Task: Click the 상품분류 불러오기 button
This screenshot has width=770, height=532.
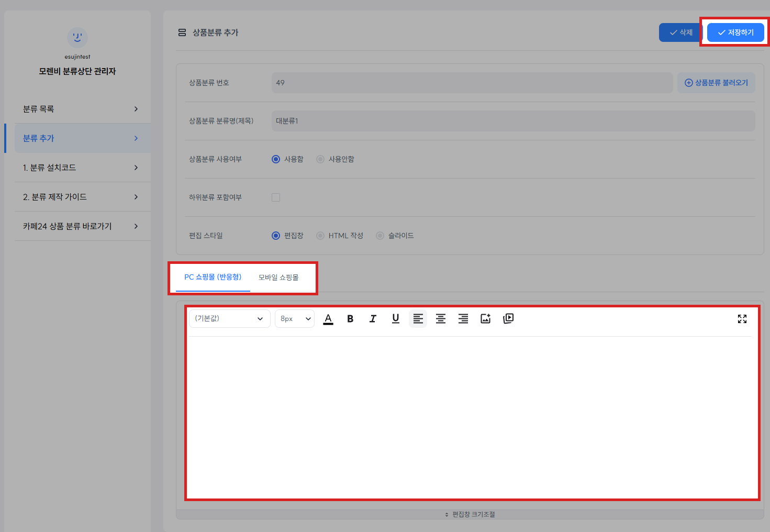Action: coord(716,83)
